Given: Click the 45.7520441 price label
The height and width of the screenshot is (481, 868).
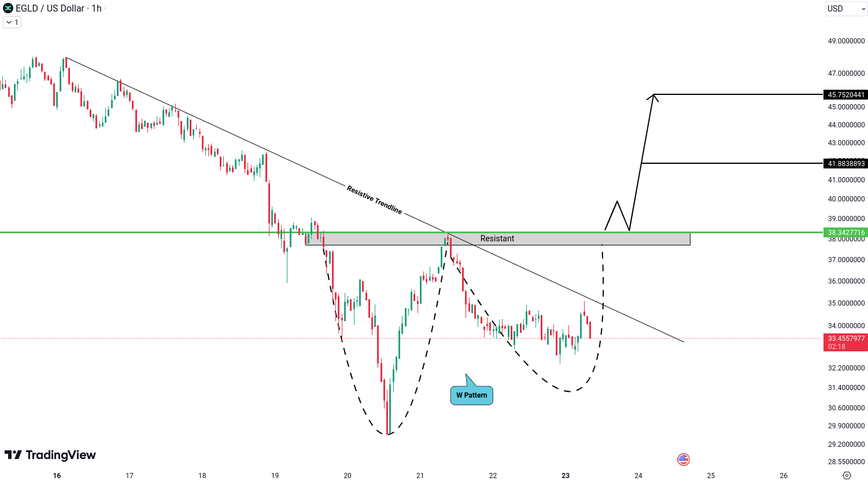Looking at the screenshot, I should (845, 94).
